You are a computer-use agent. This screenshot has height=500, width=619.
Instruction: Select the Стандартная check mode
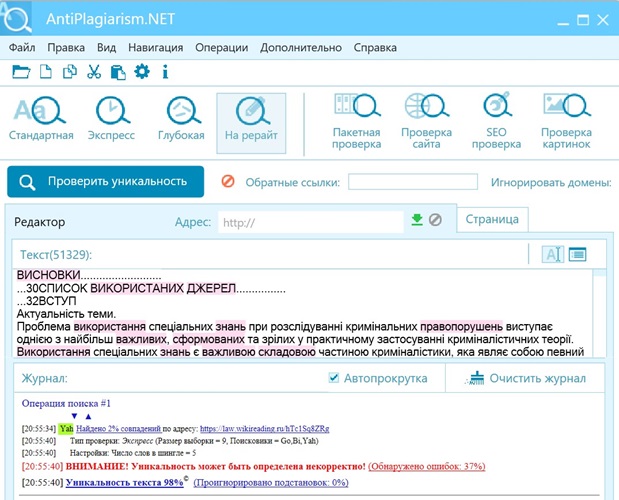tap(41, 119)
